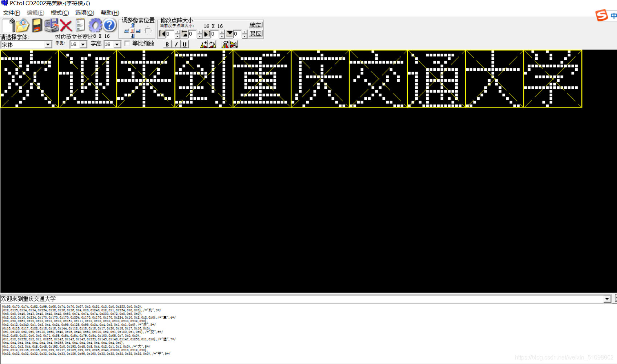The height and width of the screenshot is (364, 617).
Task: Select the 重 glyph cell in the canvas
Action: point(262,79)
